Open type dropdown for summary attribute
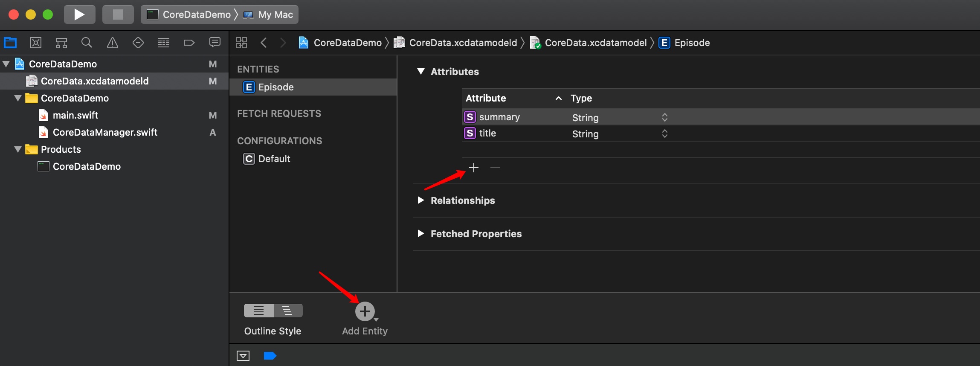The width and height of the screenshot is (980, 366). 664,117
